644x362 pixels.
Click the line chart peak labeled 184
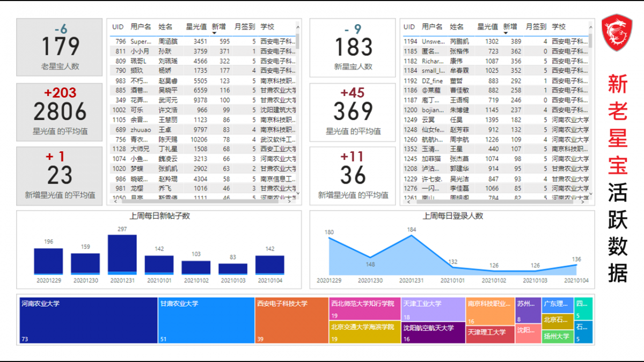coord(412,237)
